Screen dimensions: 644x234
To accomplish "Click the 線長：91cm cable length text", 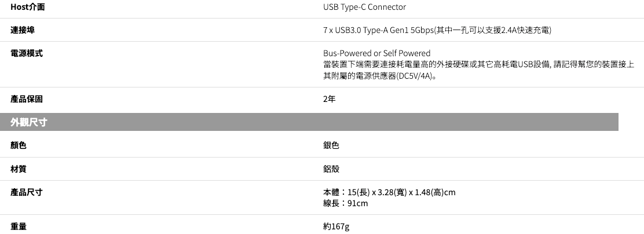I will [x=345, y=203].
